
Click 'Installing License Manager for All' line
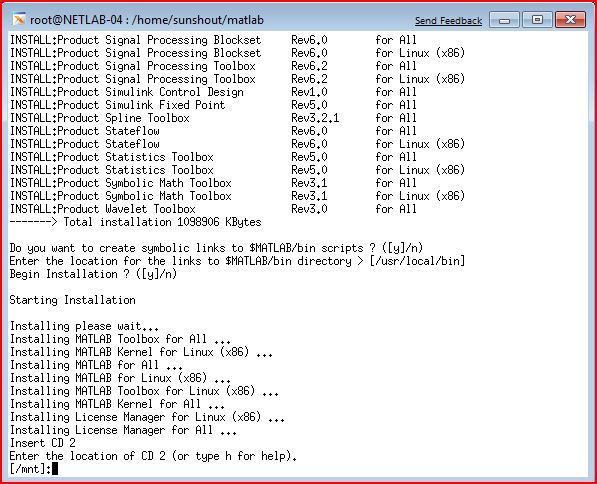pos(123,430)
